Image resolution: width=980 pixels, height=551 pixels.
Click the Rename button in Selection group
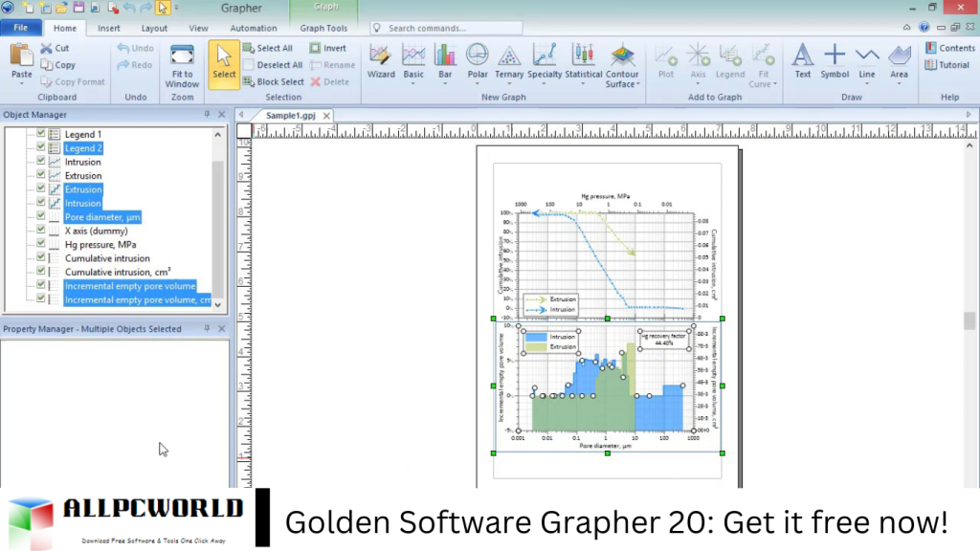(332, 65)
